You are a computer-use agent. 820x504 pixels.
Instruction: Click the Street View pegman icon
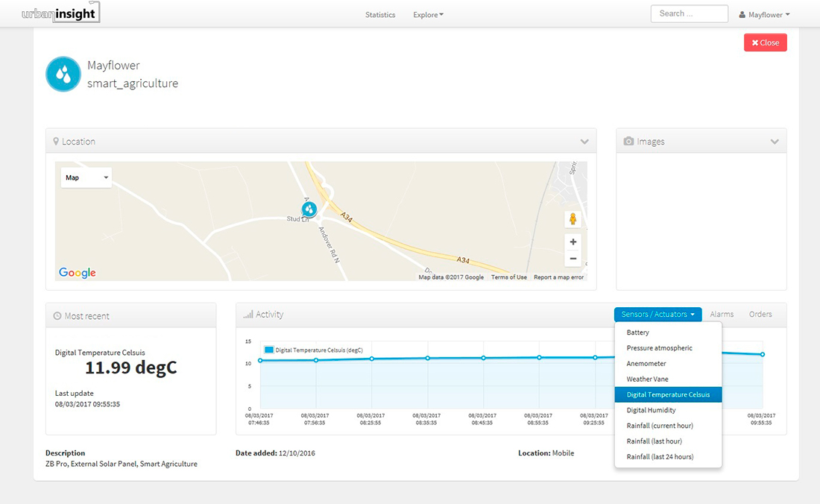[x=573, y=219]
